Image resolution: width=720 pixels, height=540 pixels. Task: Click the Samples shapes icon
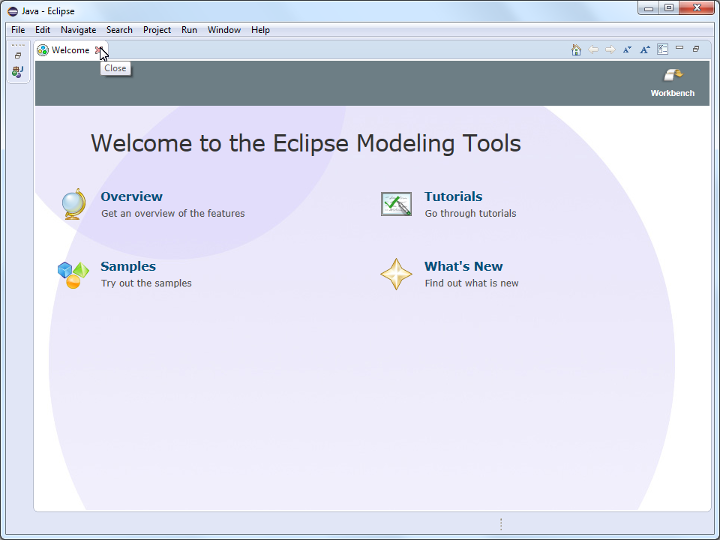pyautogui.click(x=74, y=274)
